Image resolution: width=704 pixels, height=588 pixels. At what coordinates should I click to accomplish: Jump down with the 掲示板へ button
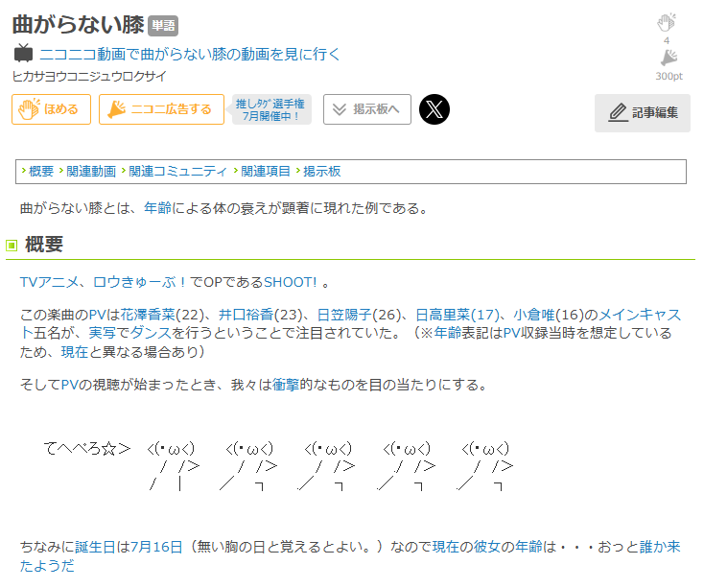pyautogui.click(x=366, y=109)
